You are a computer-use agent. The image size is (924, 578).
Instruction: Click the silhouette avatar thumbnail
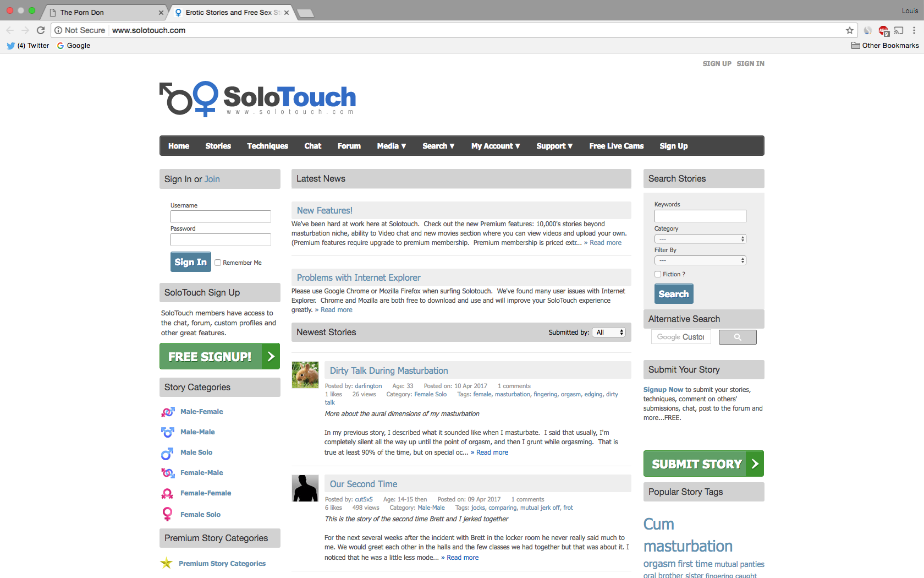(x=305, y=488)
